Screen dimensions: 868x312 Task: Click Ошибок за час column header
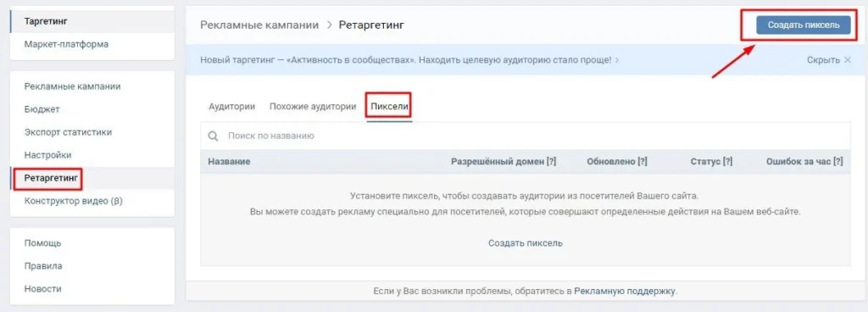798,162
